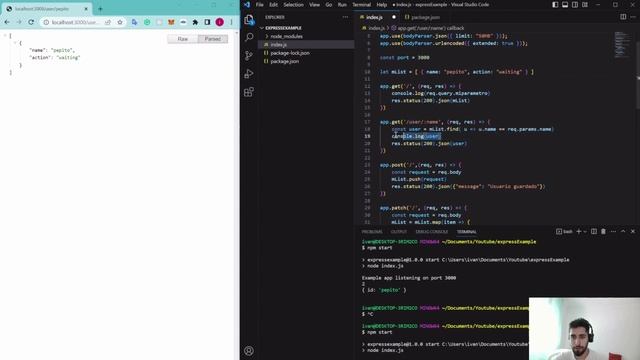Show Raw JSON view

182,39
